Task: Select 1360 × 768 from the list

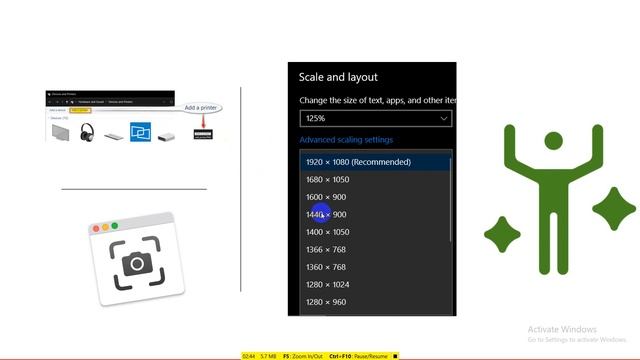Action: click(376, 267)
